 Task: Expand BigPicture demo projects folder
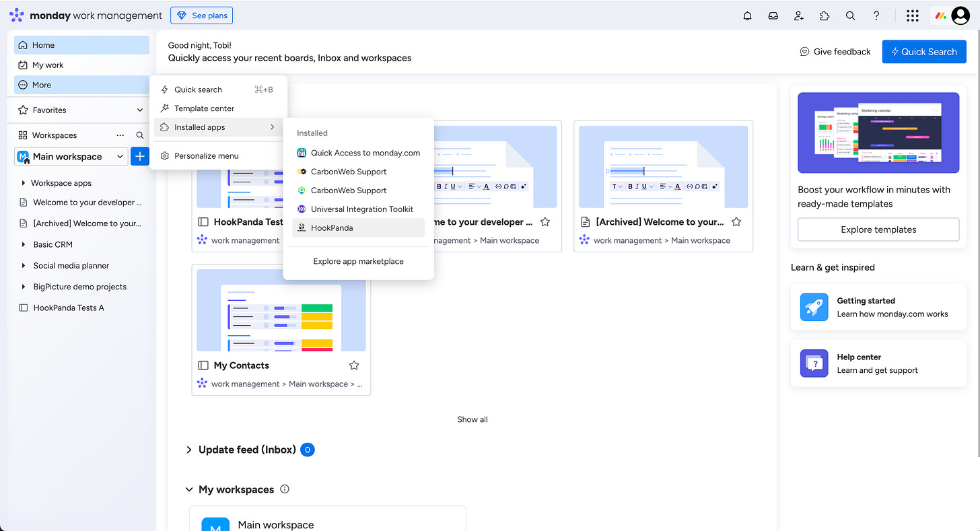[24, 287]
